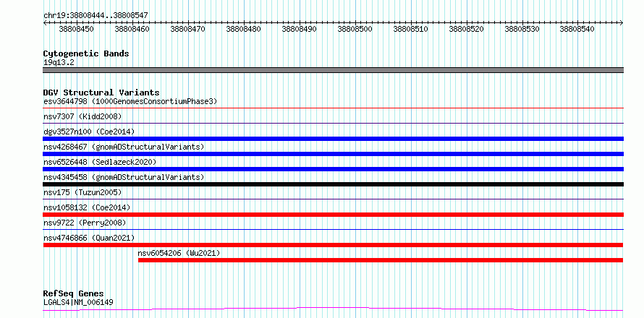Click ruler position 38808520

click(466, 29)
